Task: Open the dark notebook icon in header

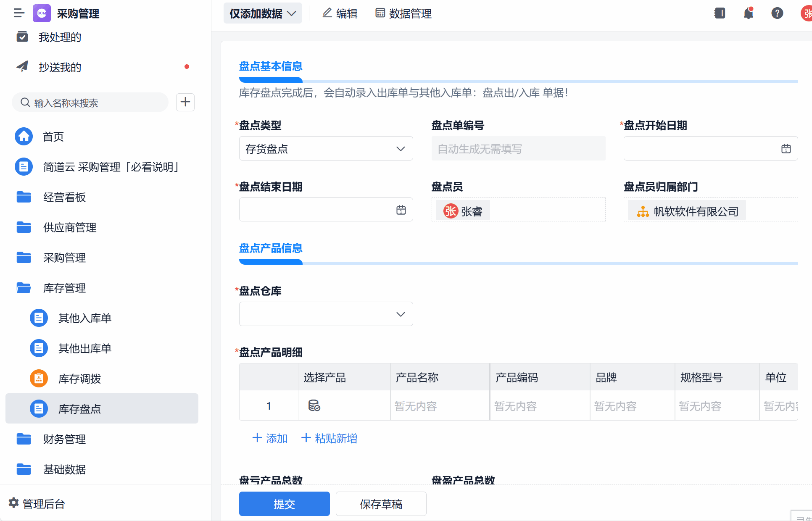Action: pyautogui.click(x=720, y=13)
